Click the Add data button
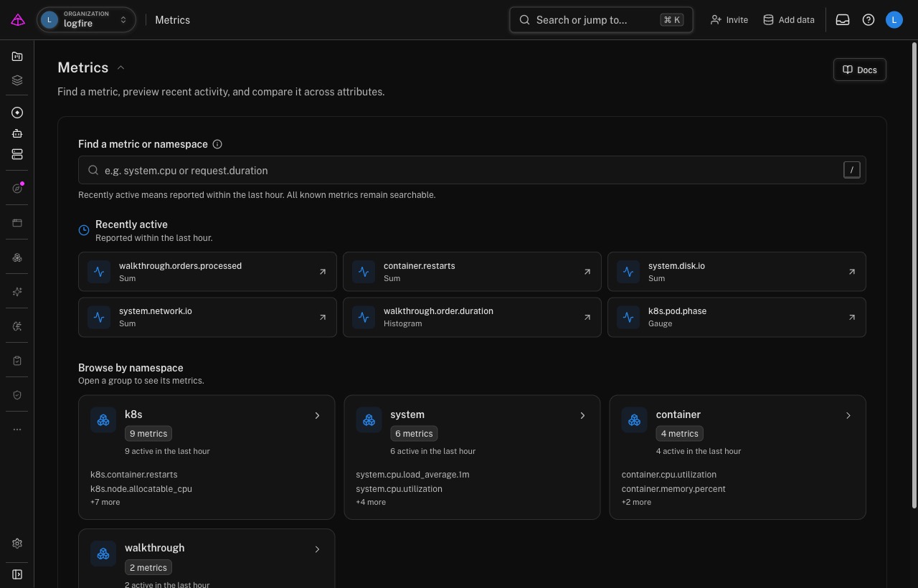The image size is (918, 588). point(788,20)
